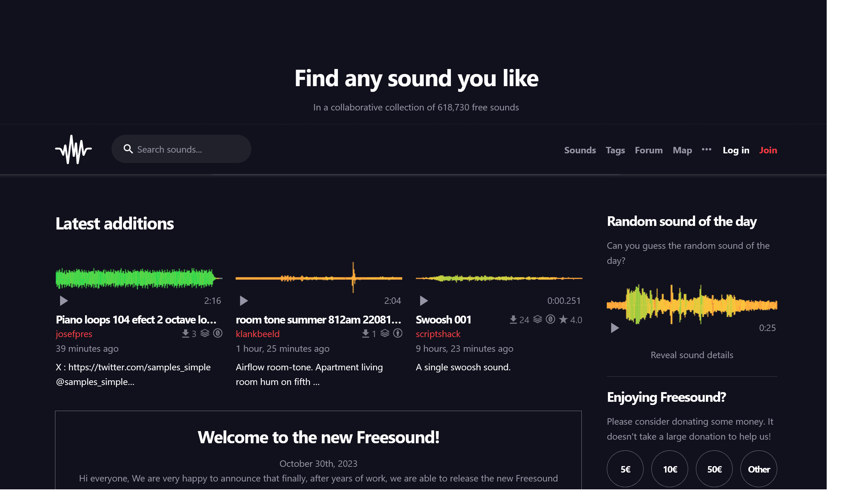Open the Map menu item

(x=682, y=150)
